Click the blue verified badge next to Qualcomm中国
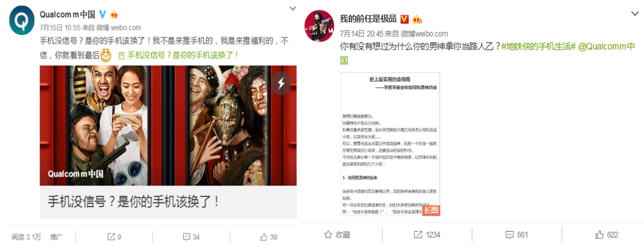Image resolution: width=644 pixels, height=248 pixels. (103, 14)
